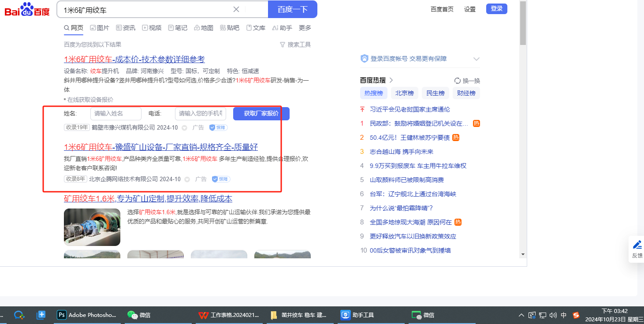This screenshot has width=644, height=324.
Task: Click the 百度首页 link
Action: [x=442, y=9]
